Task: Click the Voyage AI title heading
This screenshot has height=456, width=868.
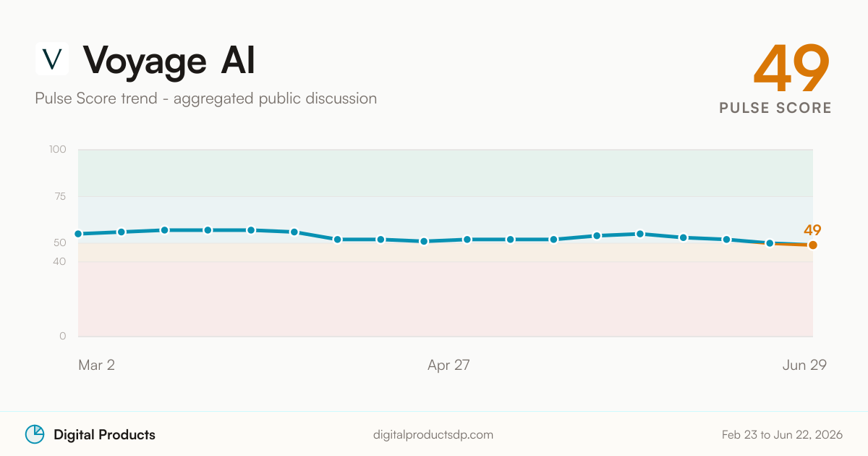Action: tap(169, 60)
